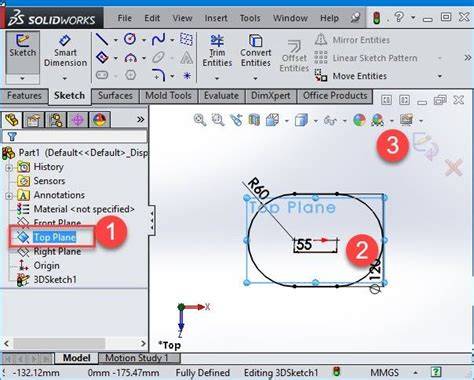Screen dimensions: 474x380
Task: Click the Sketch tool button
Action: click(x=22, y=52)
